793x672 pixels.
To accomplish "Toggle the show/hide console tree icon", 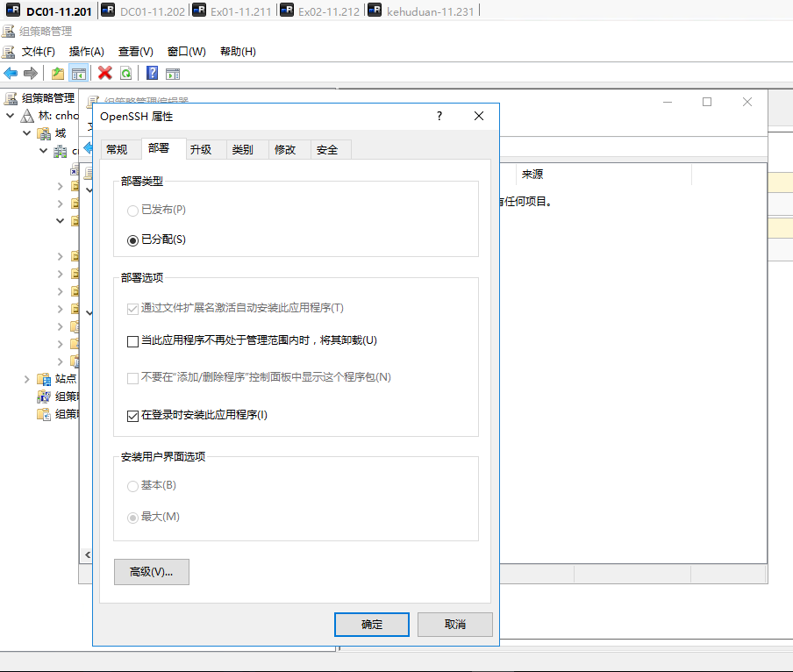I will pos(78,74).
